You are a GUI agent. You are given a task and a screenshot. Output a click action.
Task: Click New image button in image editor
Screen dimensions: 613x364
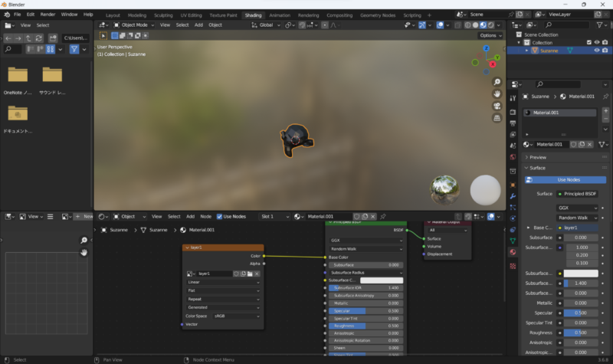84,216
